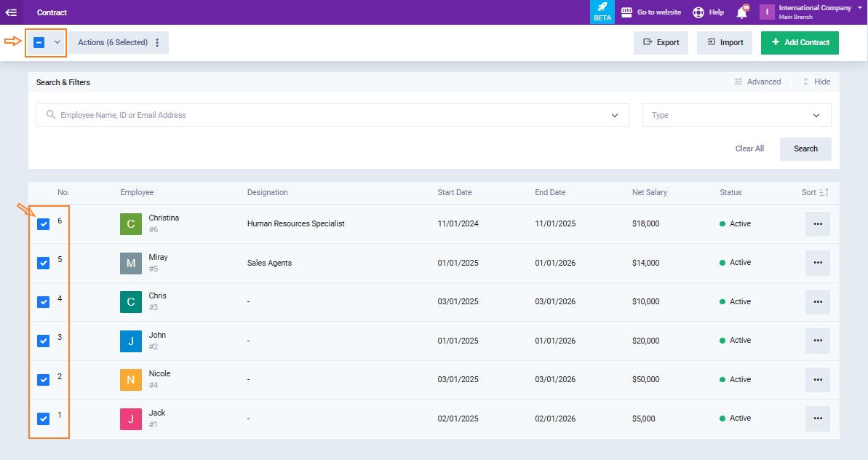Viewport: 868px width, 460px height.
Task: Open row options for Miray's contract
Action: click(818, 263)
